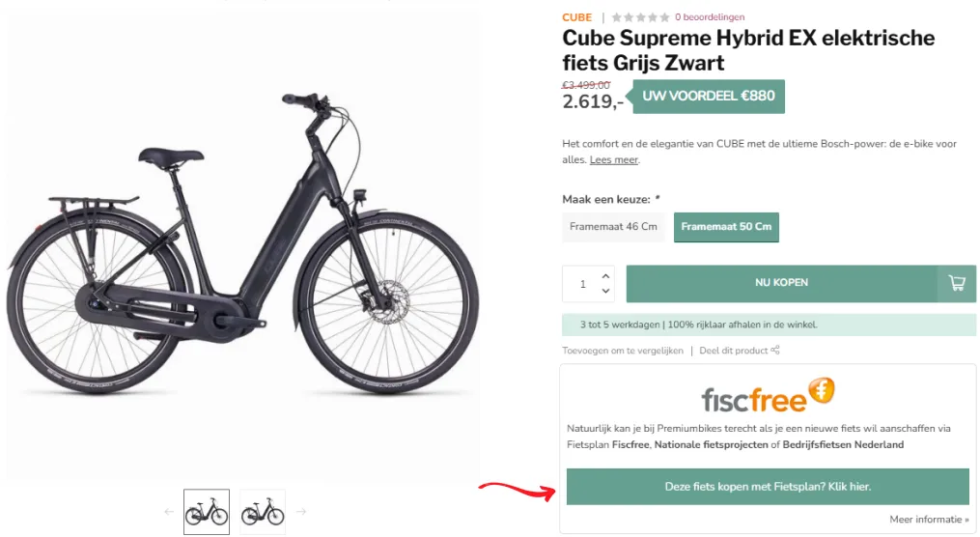The width and height of the screenshot is (980, 537).
Task: Click the fiscfree logo
Action: (x=768, y=396)
